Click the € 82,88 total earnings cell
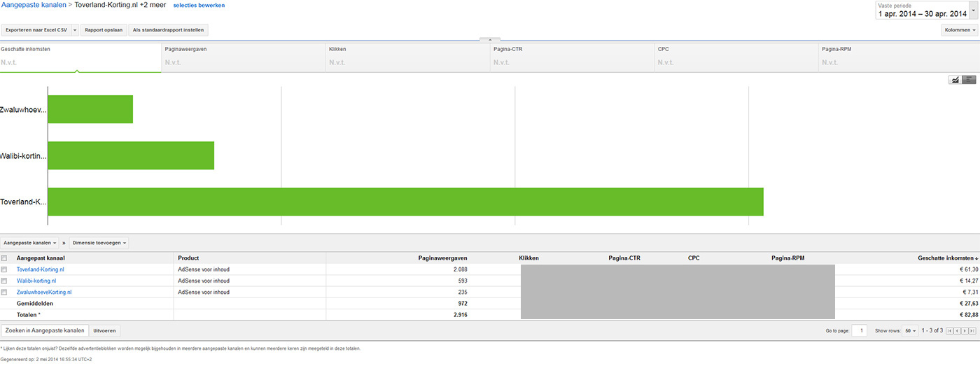 pos(967,315)
